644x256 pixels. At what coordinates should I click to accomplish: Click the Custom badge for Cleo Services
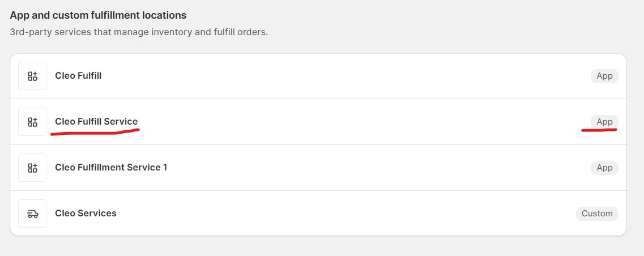coord(597,214)
